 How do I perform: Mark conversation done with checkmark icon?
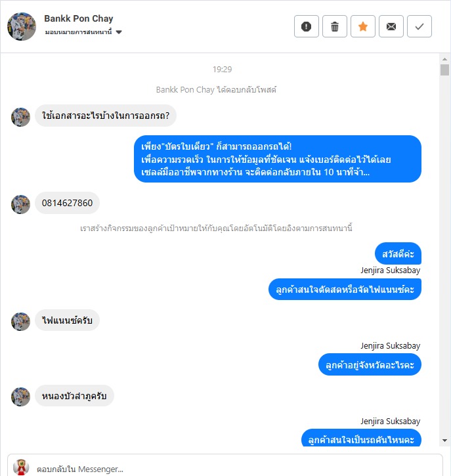pyautogui.click(x=419, y=26)
